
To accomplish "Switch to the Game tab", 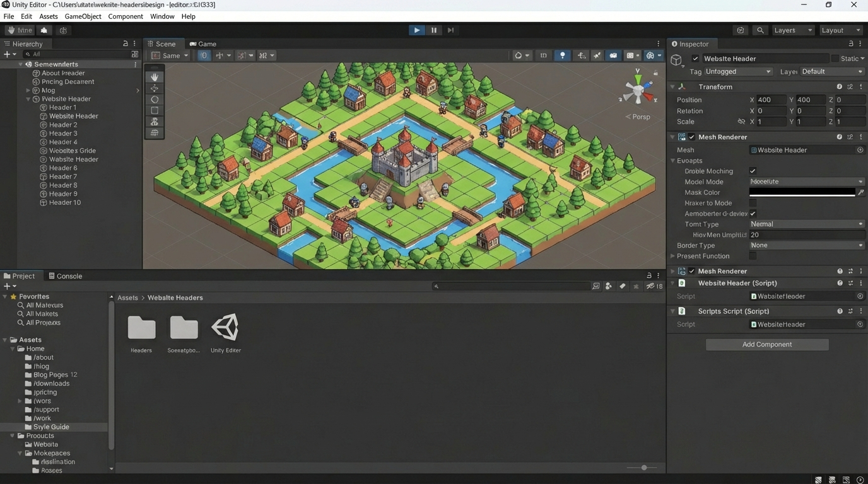I will click(x=203, y=44).
